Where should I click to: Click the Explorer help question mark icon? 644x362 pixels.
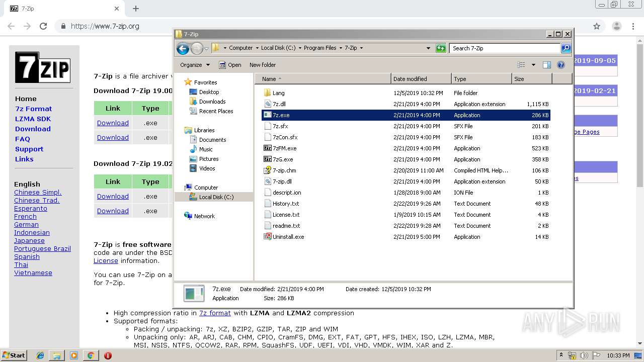(561, 65)
